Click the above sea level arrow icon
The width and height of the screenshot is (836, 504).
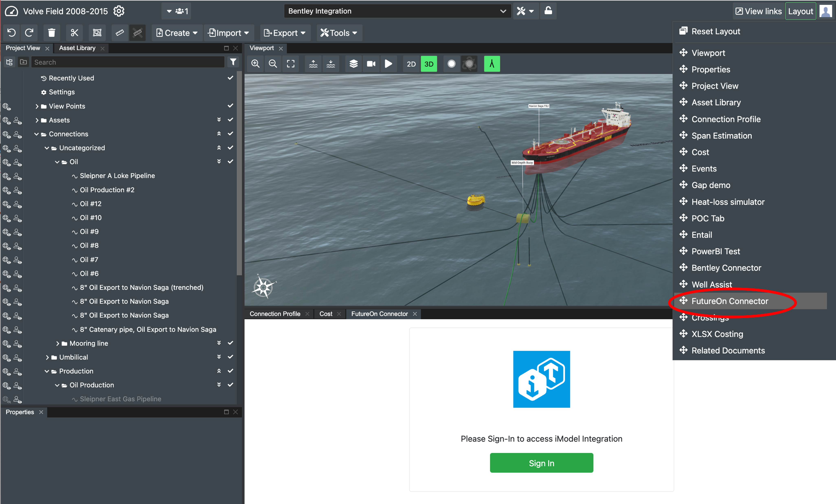point(313,64)
